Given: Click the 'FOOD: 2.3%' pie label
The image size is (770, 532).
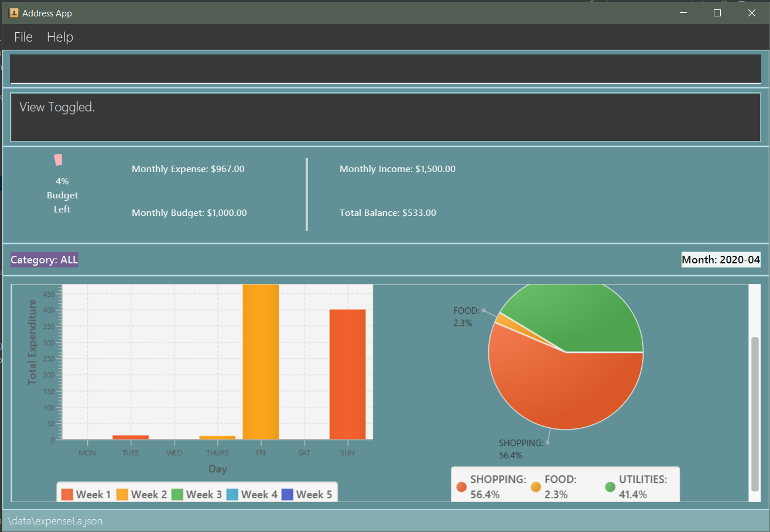Looking at the screenshot, I should [467, 317].
